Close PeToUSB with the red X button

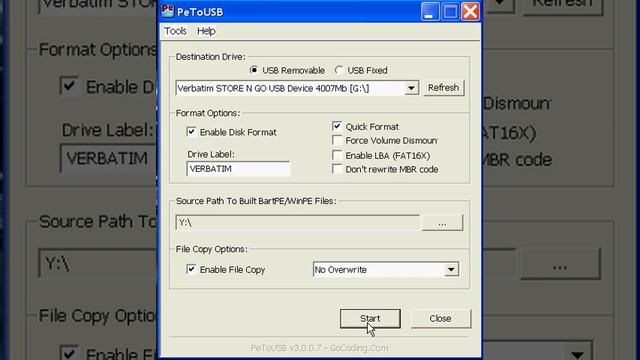pos(470,11)
